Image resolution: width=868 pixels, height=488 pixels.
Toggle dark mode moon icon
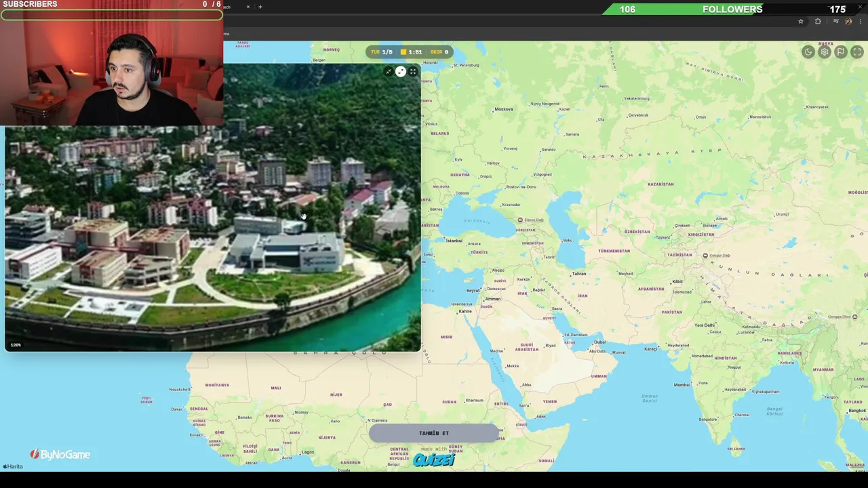808,52
